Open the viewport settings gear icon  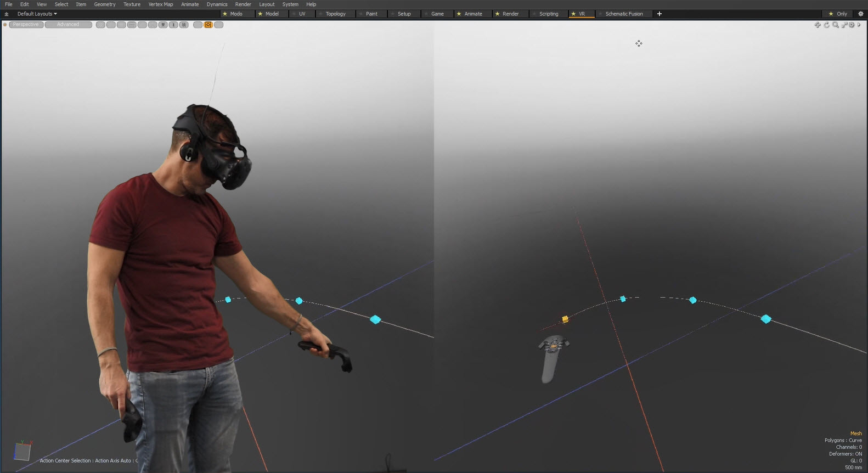(852, 25)
